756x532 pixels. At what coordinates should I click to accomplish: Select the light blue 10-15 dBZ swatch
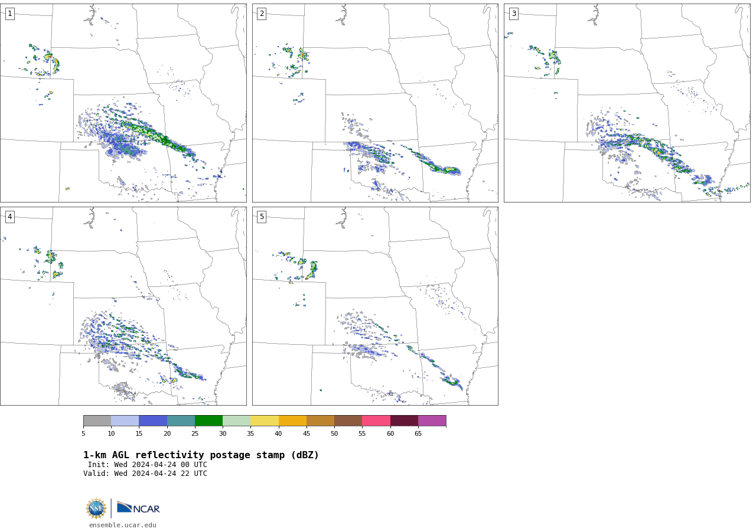(x=125, y=420)
